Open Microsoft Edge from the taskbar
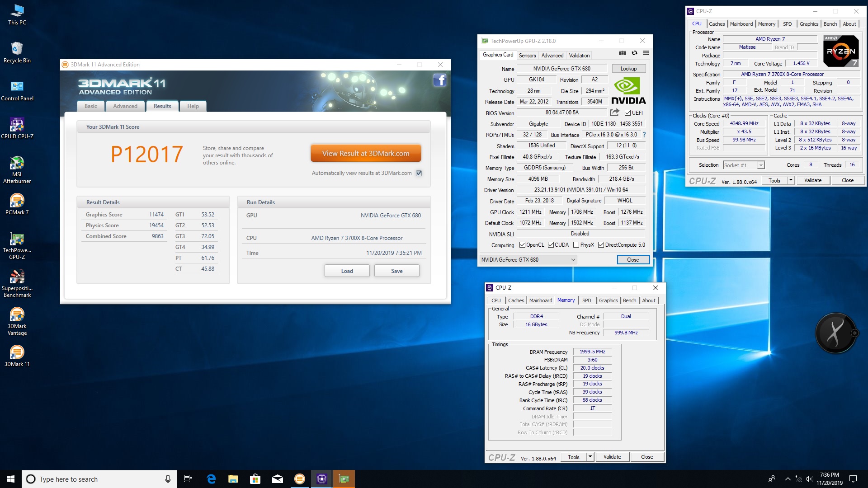The height and width of the screenshot is (488, 868). pyautogui.click(x=211, y=479)
